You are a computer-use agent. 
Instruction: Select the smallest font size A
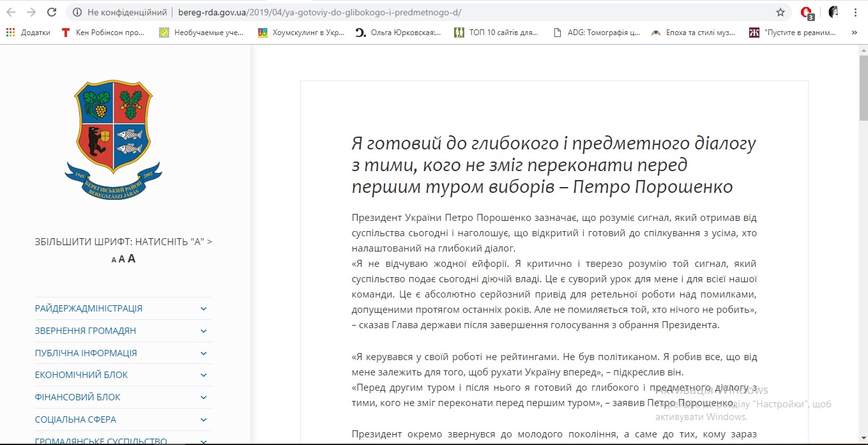[x=114, y=260]
